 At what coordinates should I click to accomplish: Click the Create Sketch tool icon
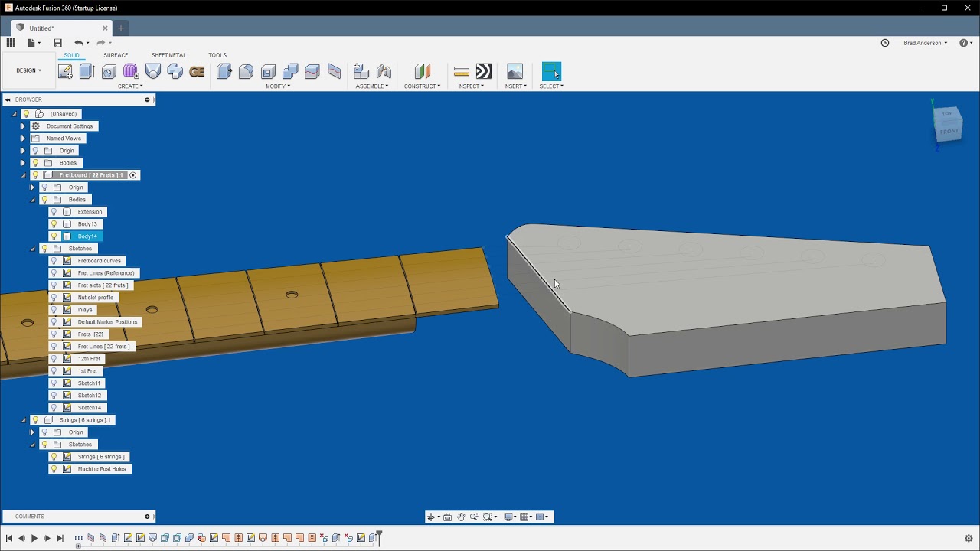click(65, 71)
